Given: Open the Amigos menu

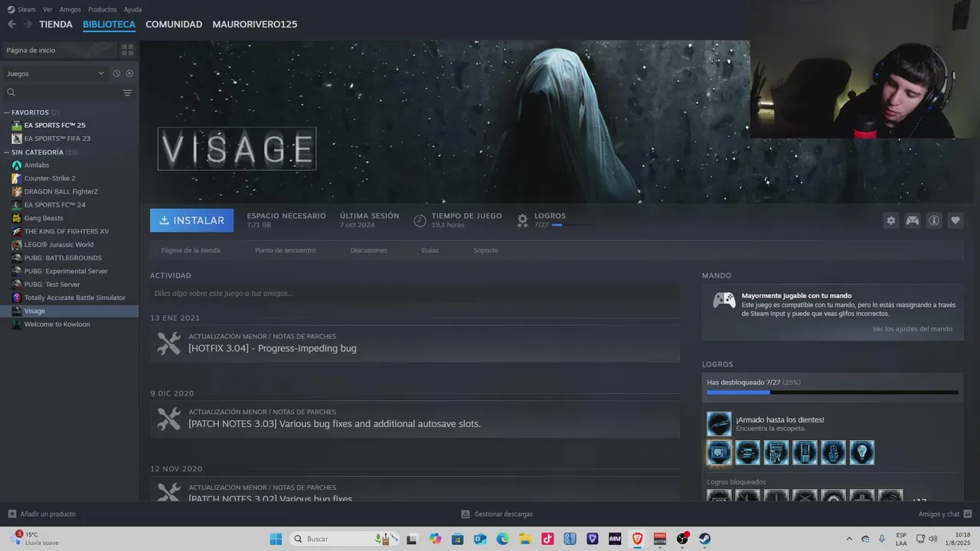Looking at the screenshot, I should click(70, 9).
